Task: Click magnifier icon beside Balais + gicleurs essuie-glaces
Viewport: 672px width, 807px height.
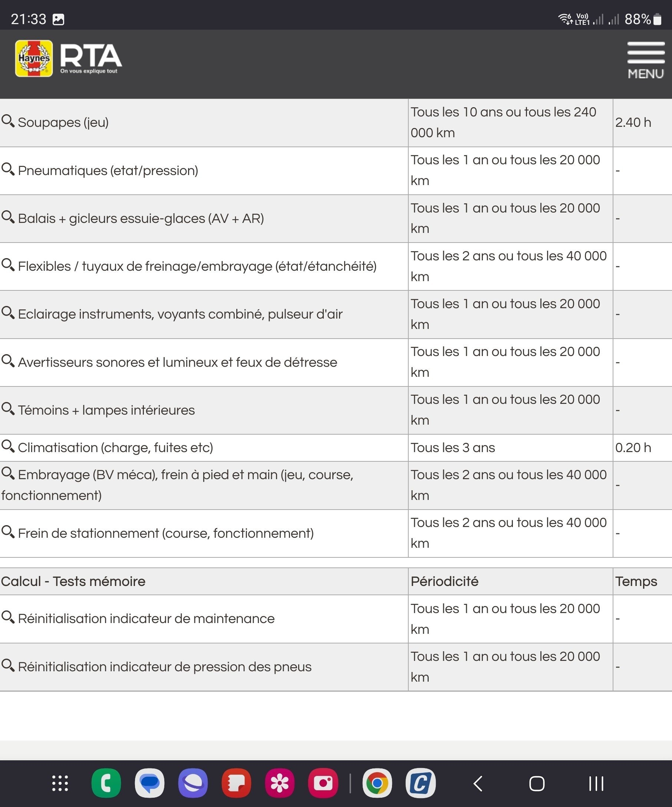Action: tap(8, 217)
